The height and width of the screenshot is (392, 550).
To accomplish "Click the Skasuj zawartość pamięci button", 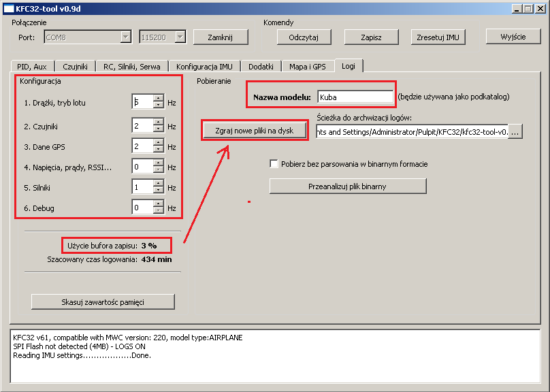I will [x=103, y=301].
